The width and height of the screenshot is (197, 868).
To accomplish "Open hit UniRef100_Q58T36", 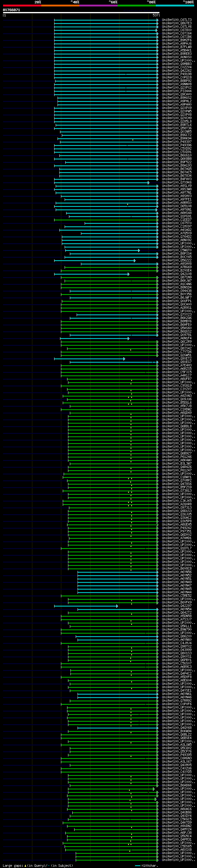I will 177,128.
